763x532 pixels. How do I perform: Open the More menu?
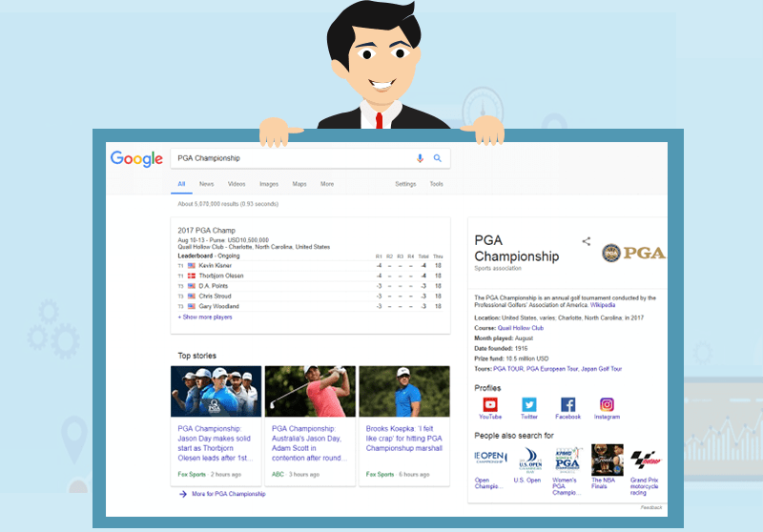(327, 184)
